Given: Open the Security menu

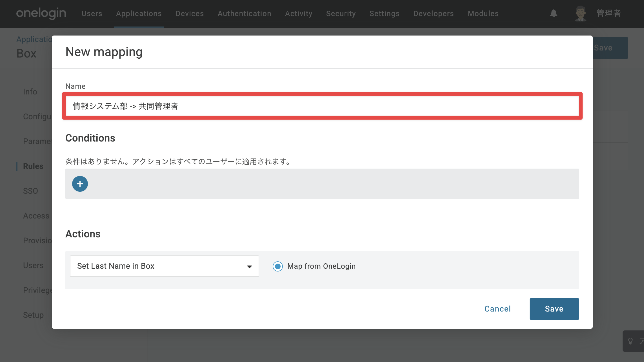Looking at the screenshot, I should pyautogui.click(x=341, y=14).
